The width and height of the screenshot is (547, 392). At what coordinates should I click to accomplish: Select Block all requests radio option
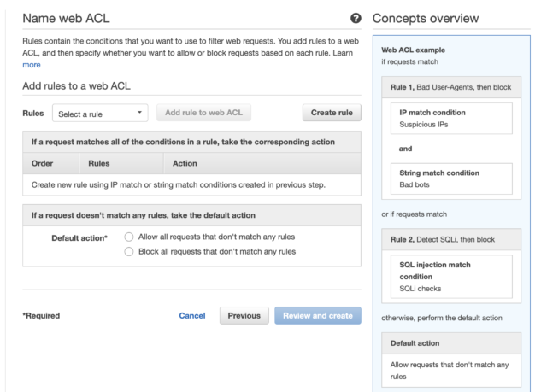[x=129, y=252]
